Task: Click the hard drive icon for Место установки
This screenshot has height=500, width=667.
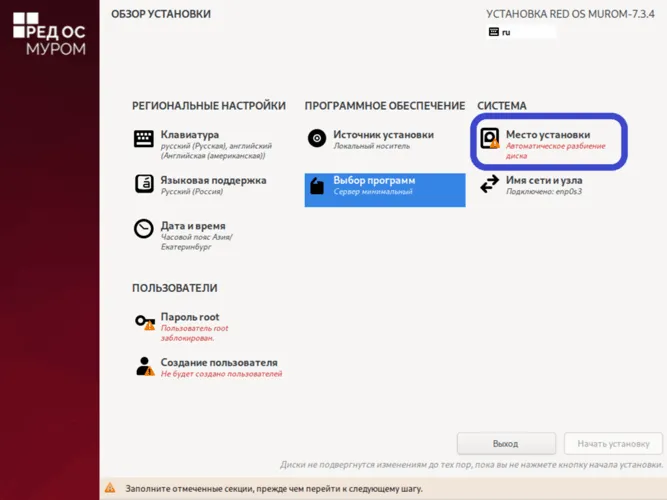Action: click(490, 138)
